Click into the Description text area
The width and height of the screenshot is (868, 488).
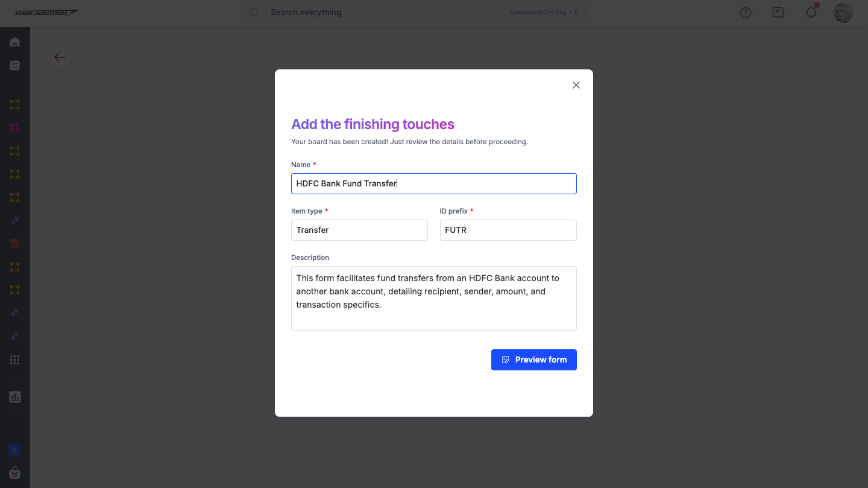point(433,298)
